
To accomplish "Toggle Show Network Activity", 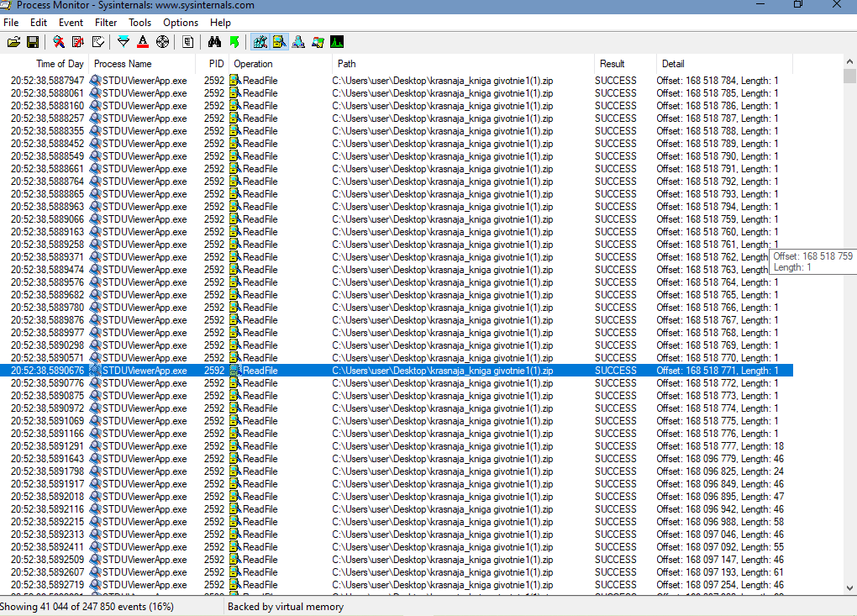I will (298, 42).
